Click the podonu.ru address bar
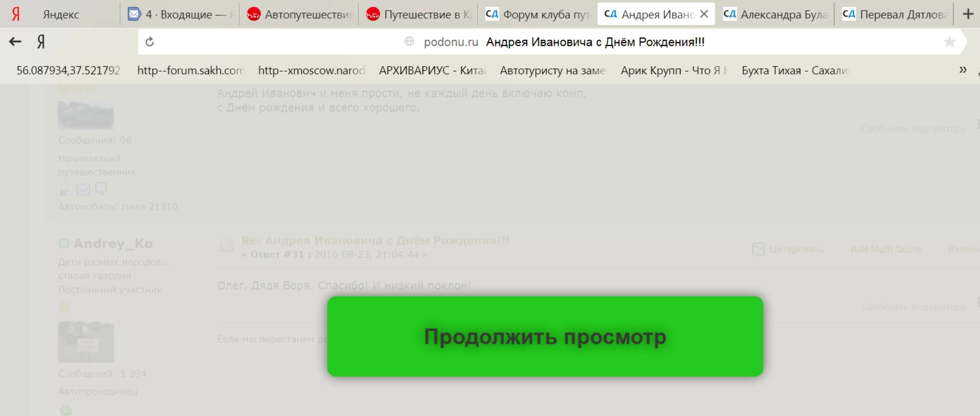Viewport: 980px width, 416px height. 551,42
